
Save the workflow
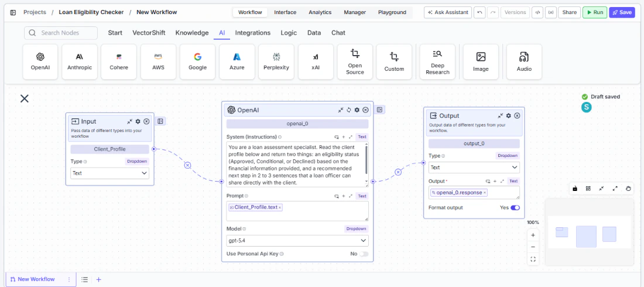pos(622,12)
